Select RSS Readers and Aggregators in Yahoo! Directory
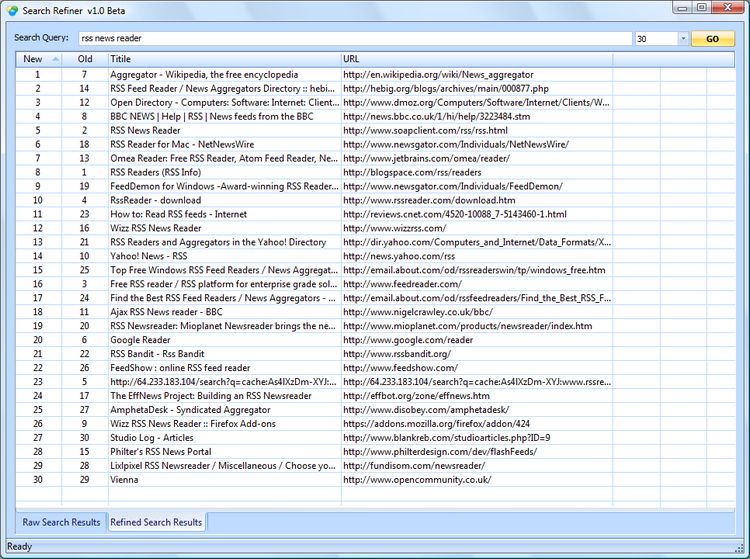750x559 pixels. [x=218, y=242]
